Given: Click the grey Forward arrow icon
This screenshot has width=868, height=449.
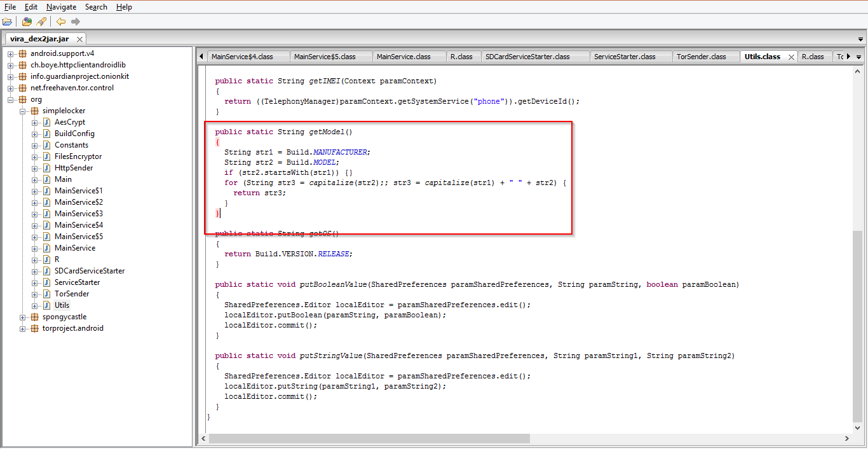Looking at the screenshot, I should [76, 22].
